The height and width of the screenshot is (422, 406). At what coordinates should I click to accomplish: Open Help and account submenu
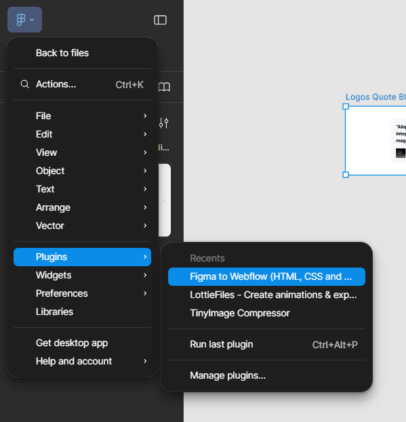(82, 361)
